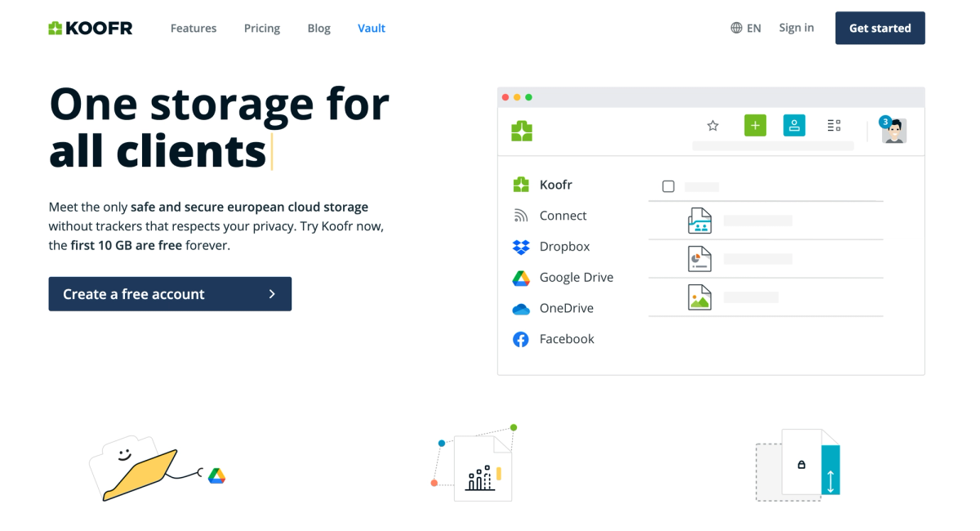
Task: Click the list view options icon
Action: (x=833, y=125)
